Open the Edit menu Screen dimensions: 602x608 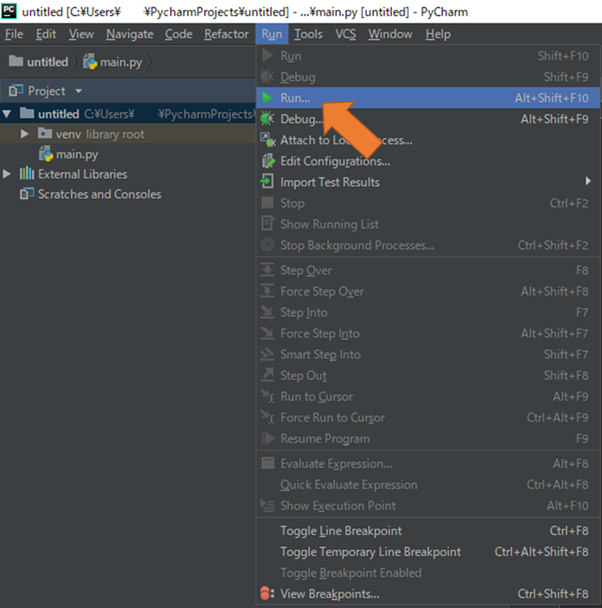(46, 34)
